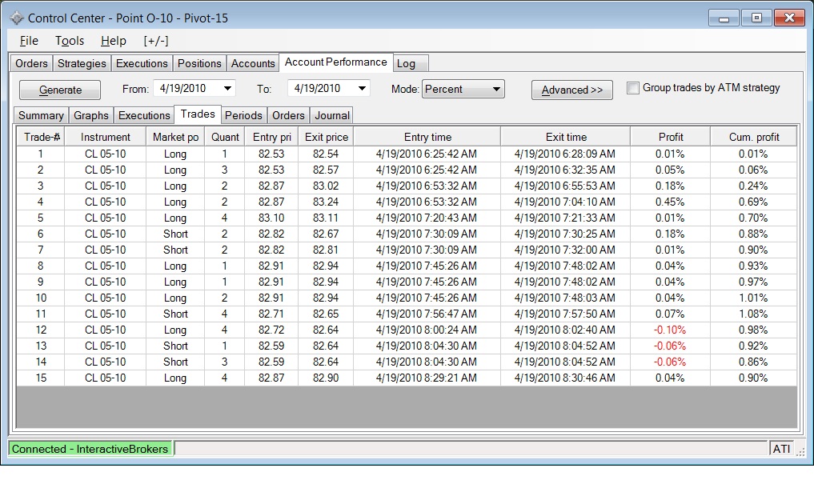Sort by the Exit price column header
The height and width of the screenshot is (504, 814).
(326, 137)
